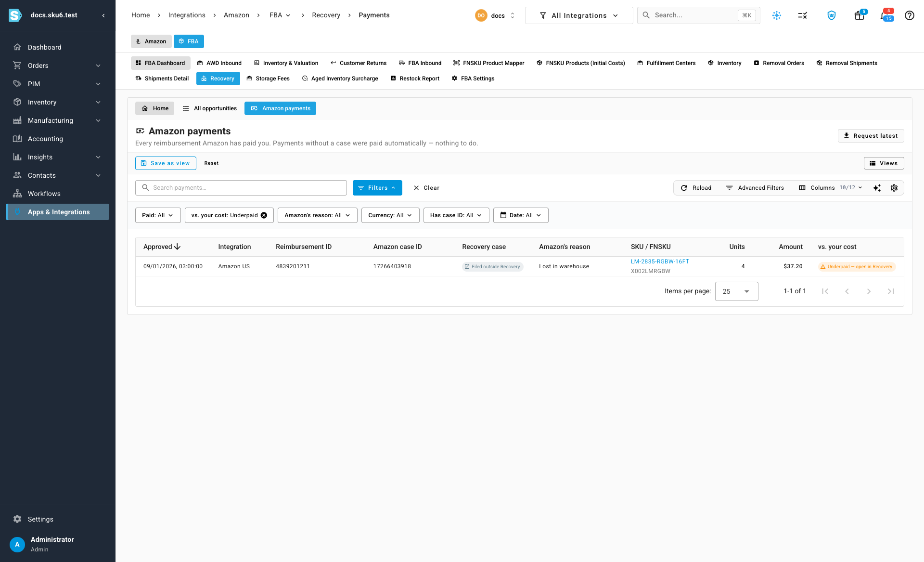The height and width of the screenshot is (562, 924).
Task: Open Advanced Filters
Action: coord(755,188)
